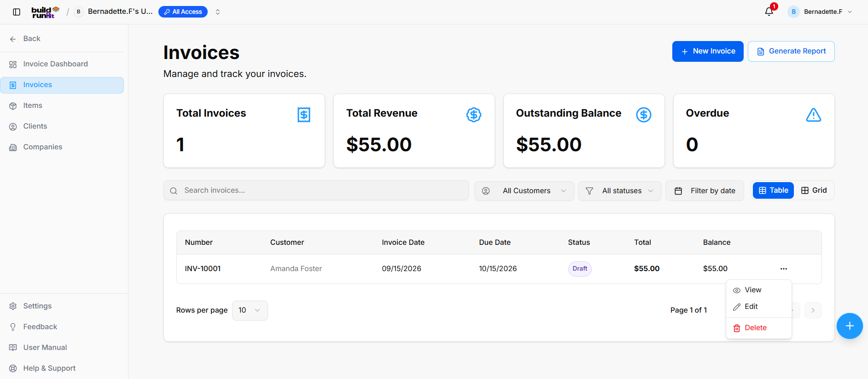
Task: Expand the Bernadette.F user menu
Action: pyautogui.click(x=820, y=12)
